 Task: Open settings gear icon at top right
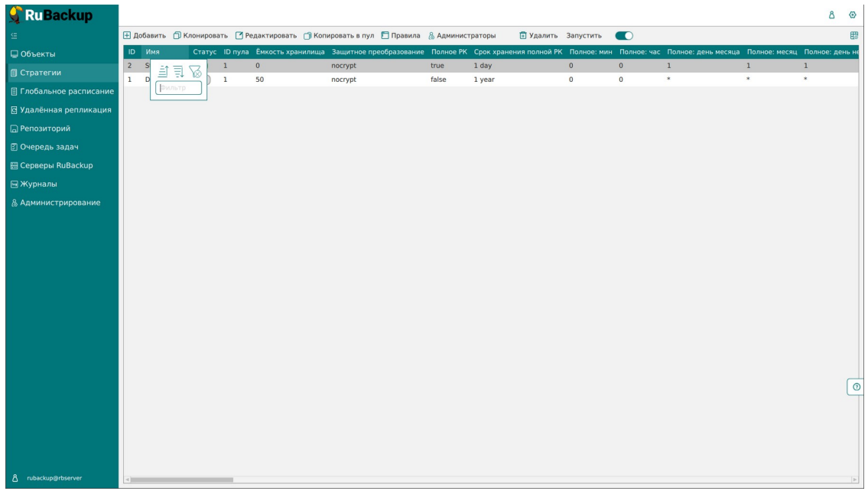pyautogui.click(x=853, y=15)
